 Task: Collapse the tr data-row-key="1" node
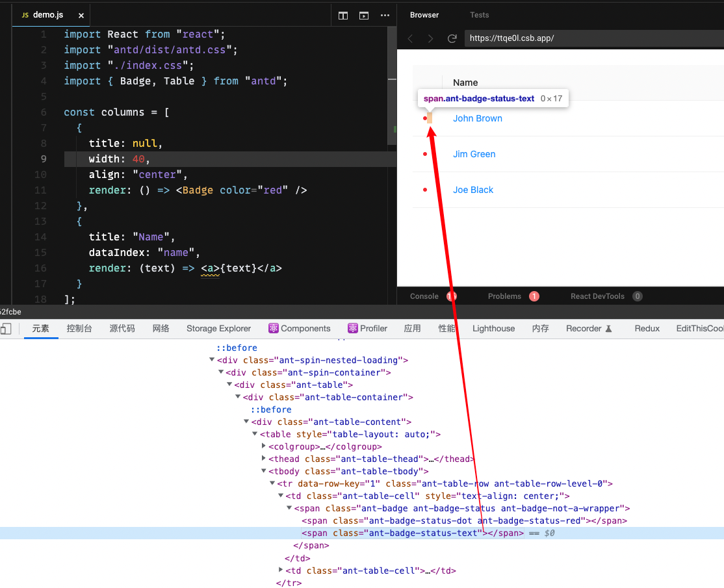(x=272, y=483)
